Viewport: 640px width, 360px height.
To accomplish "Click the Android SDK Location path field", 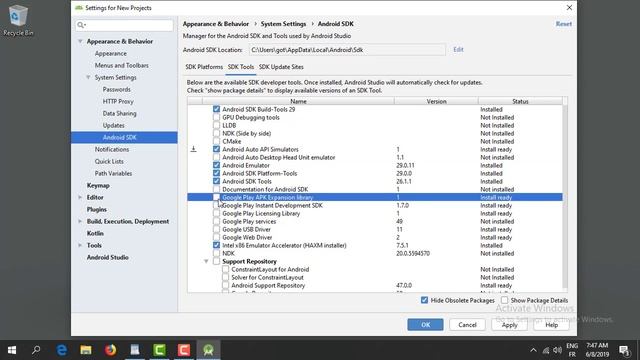I will 347,50.
